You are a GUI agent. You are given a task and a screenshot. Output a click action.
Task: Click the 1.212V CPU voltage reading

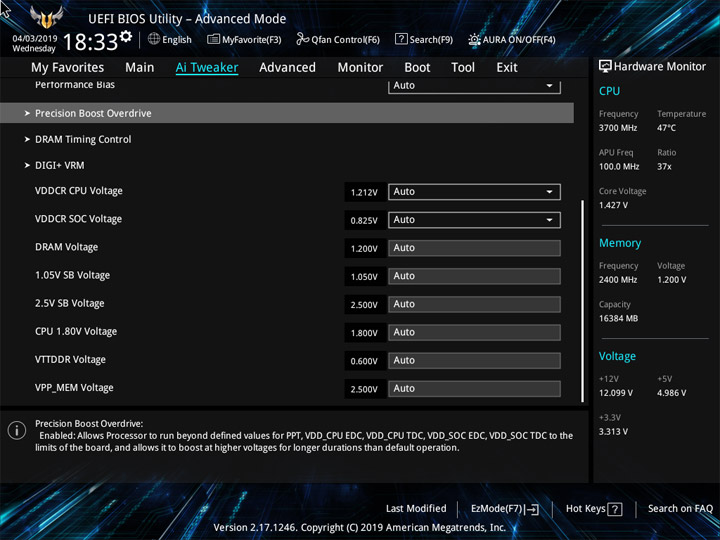pyautogui.click(x=364, y=192)
